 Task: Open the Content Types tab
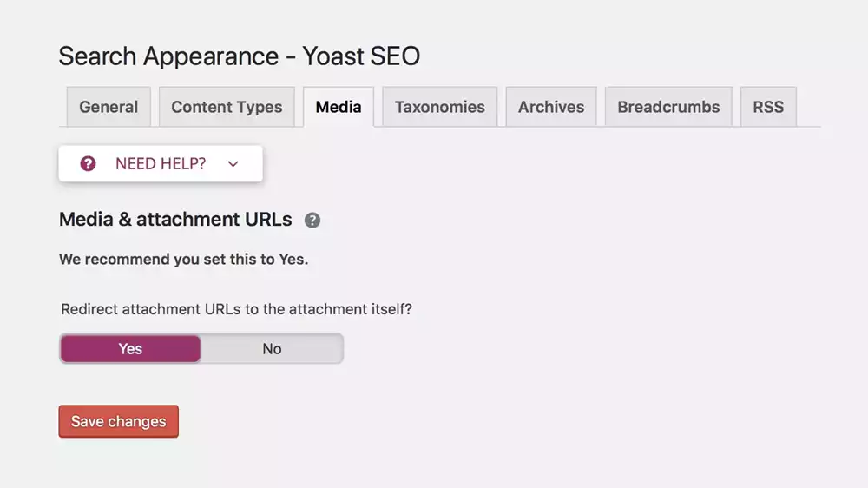pos(227,108)
